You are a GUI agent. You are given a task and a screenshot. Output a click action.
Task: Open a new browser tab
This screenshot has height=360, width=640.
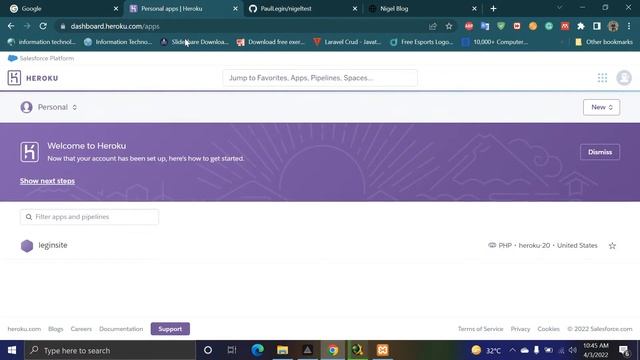[x=493, y=9]
